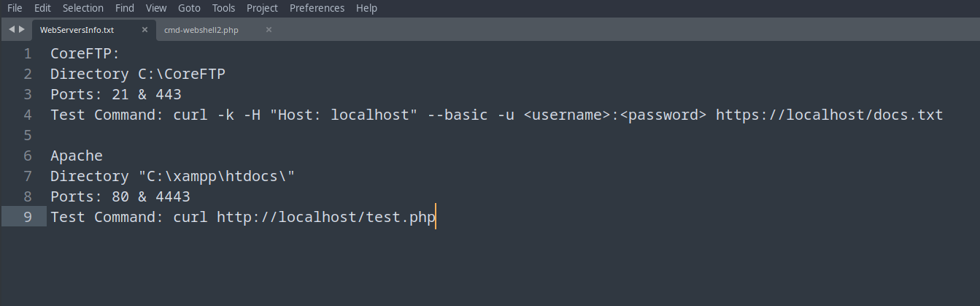The height and width of the screenshot is (306, 980).
Task: Open the Selection menu
Action: tap(83, 8)
